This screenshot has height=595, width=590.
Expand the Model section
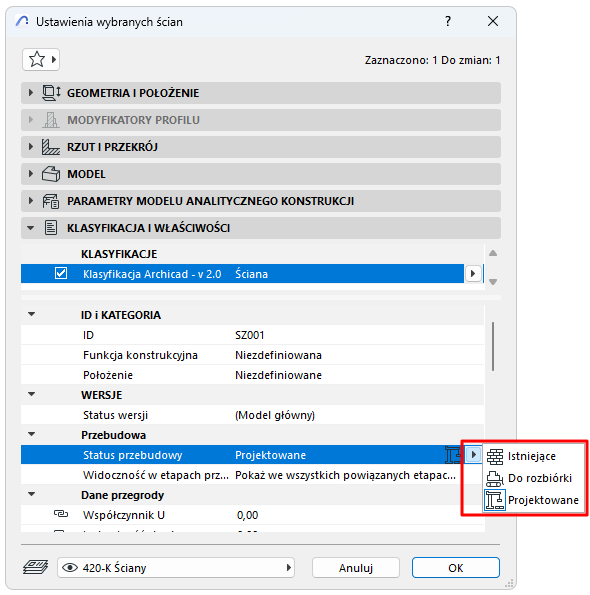31,174
